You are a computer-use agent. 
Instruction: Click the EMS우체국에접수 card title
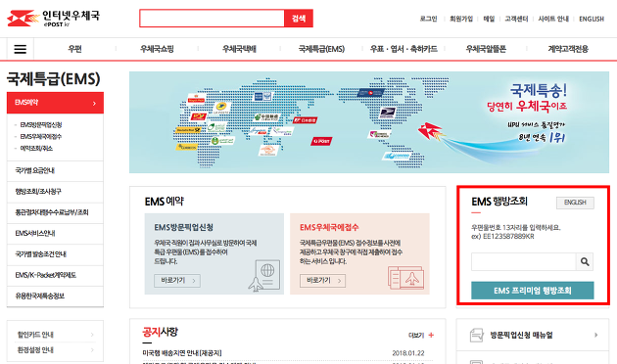[329, 227]
